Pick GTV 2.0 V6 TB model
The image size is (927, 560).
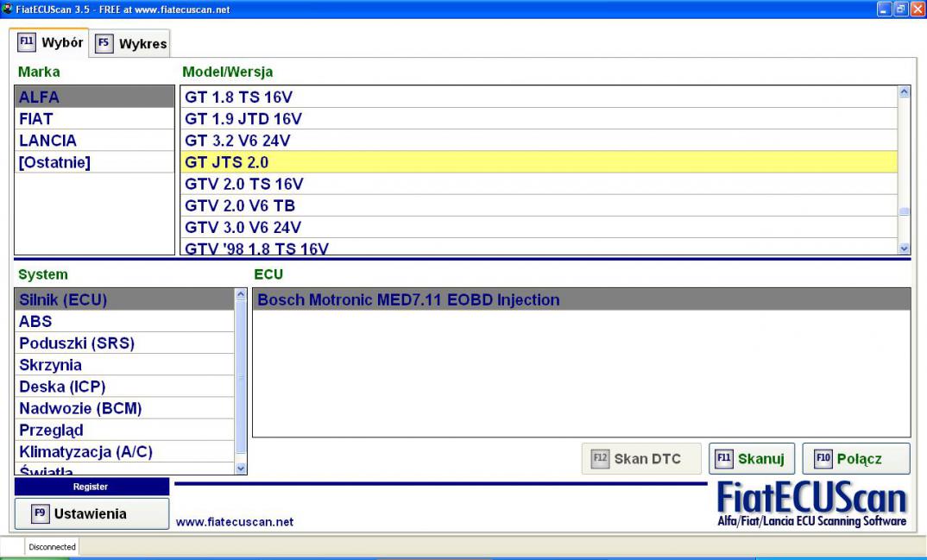click(539, 205)
